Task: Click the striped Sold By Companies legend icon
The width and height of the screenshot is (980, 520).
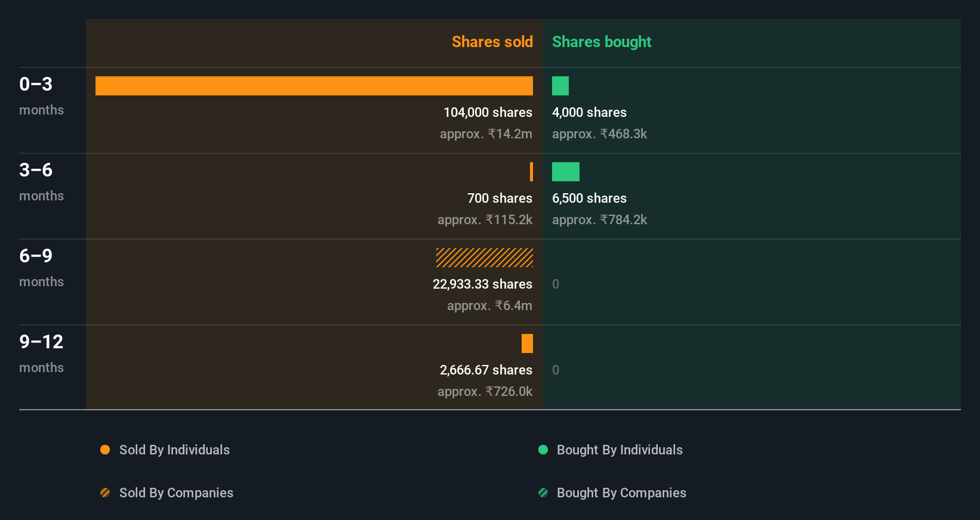Action: [x=105, y=493]
